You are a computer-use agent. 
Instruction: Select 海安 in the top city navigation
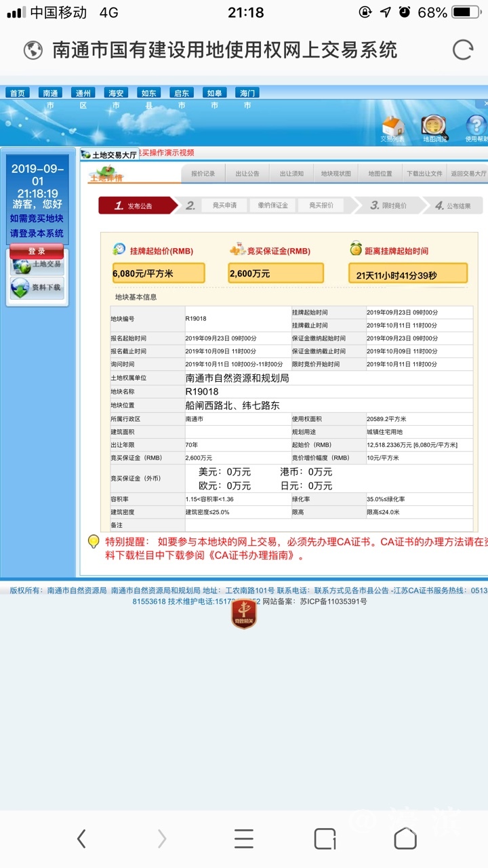click(115, 93)
